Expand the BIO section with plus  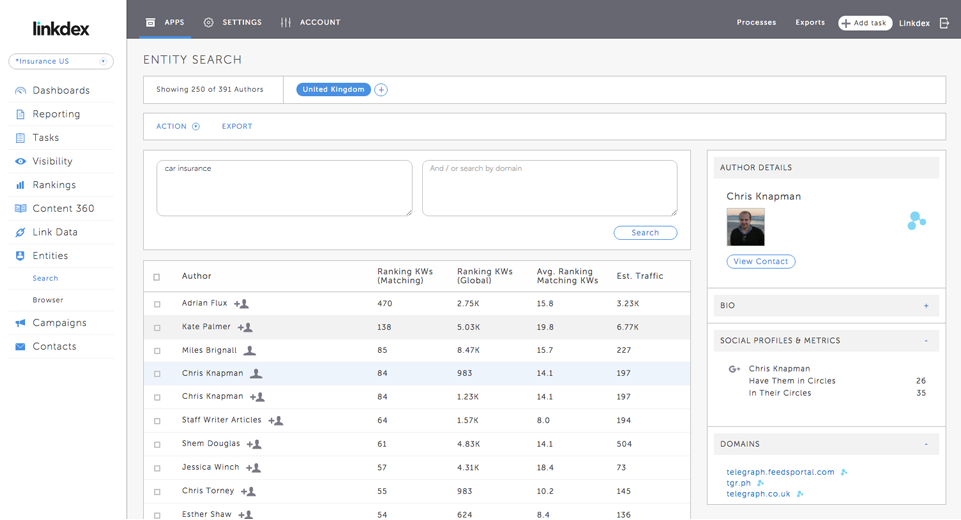(x=926, y=305)
